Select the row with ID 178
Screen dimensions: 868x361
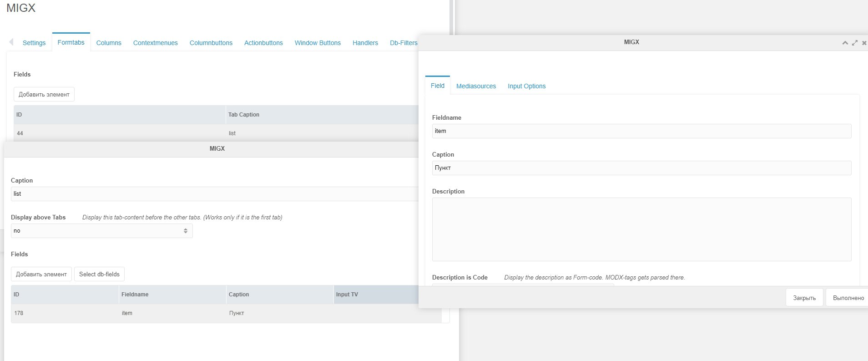pyautogui.click(x=226, y=313)
